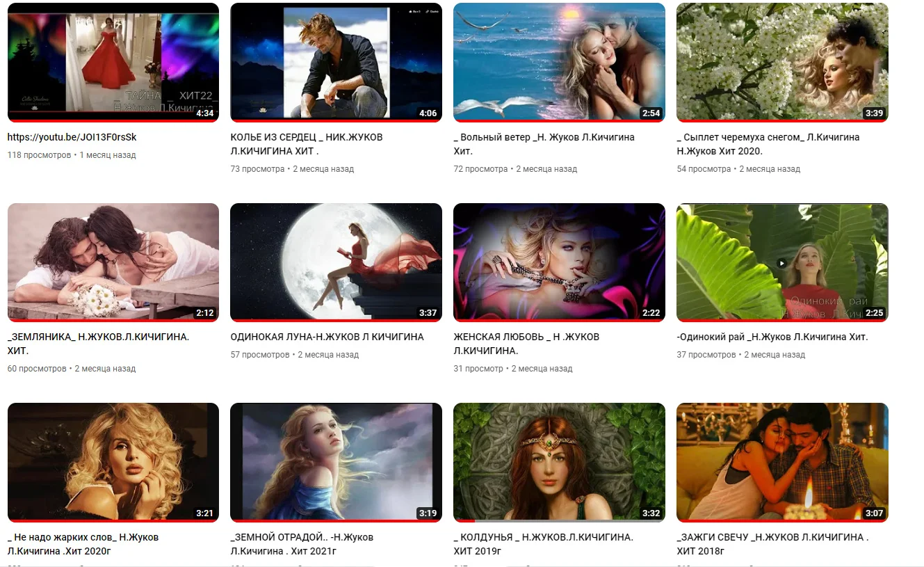Screen dimensions: 924x567
Task: Open the ОДИНОКАЯ ЛУНА video thumbnail
Action: pyautogui.click(x=336, y=262)
